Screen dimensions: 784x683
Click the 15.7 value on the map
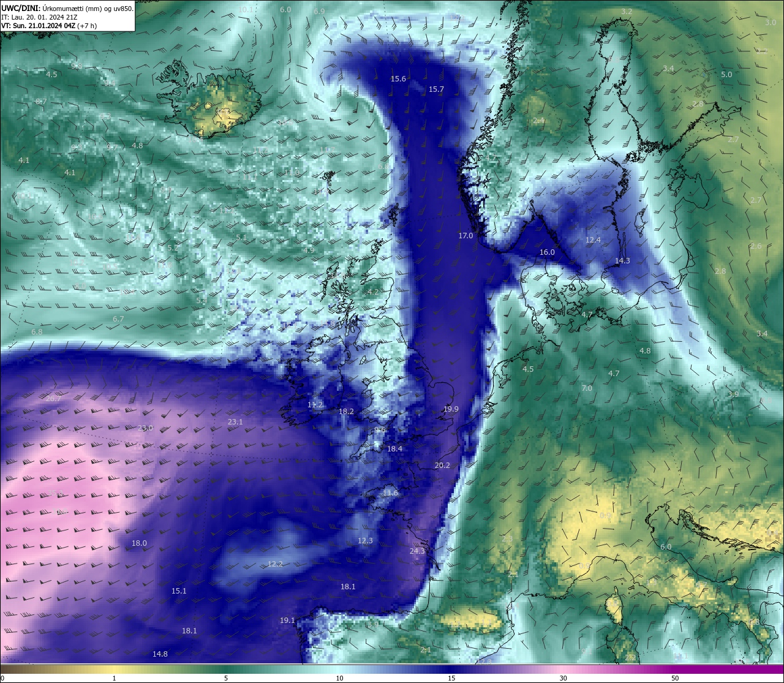[436, 89]
